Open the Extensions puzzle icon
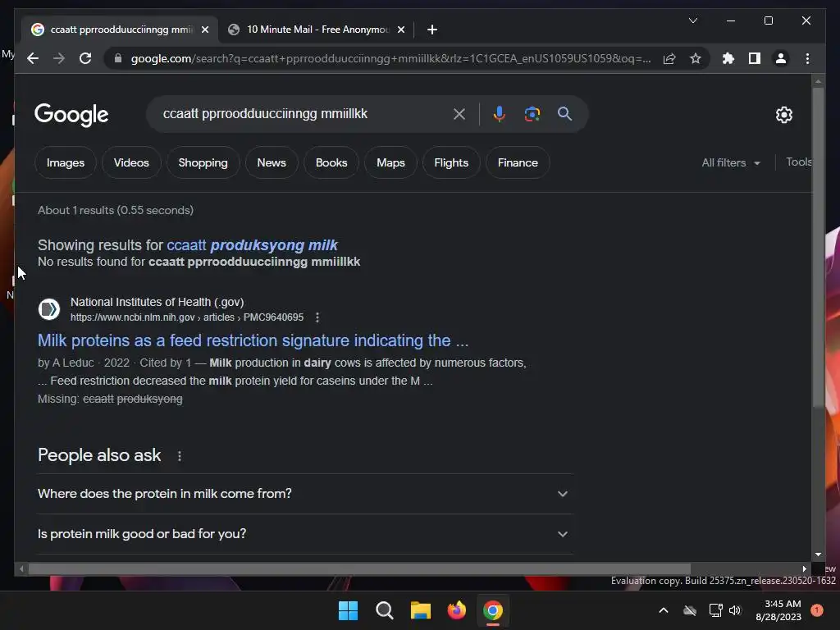Screen dimensions: 840x630 pos(728,58)
